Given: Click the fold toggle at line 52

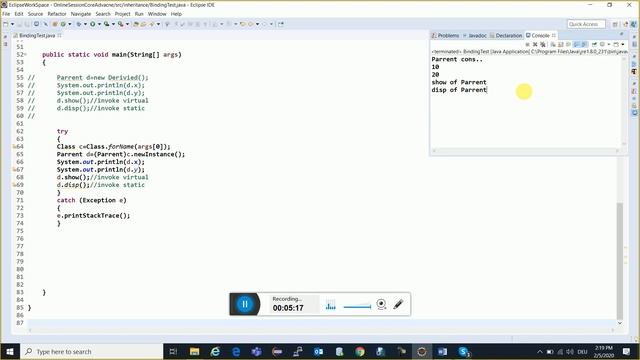Looking at the screenshot, I should pos(26,54).
